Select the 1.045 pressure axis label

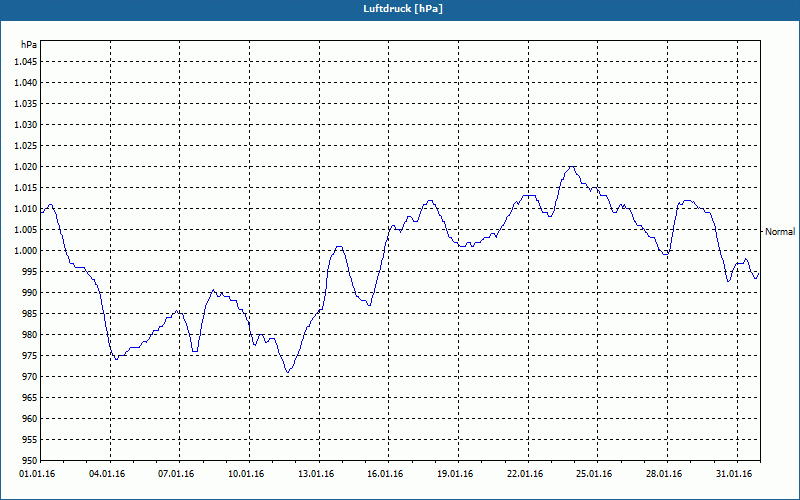[26, 62]
